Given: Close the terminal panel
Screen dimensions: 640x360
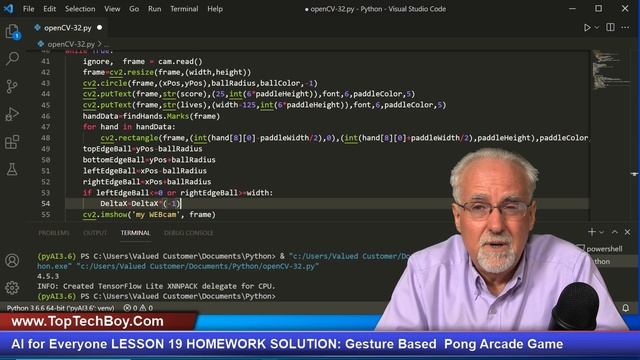Looking at the screenshot, I should [x=627, y=232].
